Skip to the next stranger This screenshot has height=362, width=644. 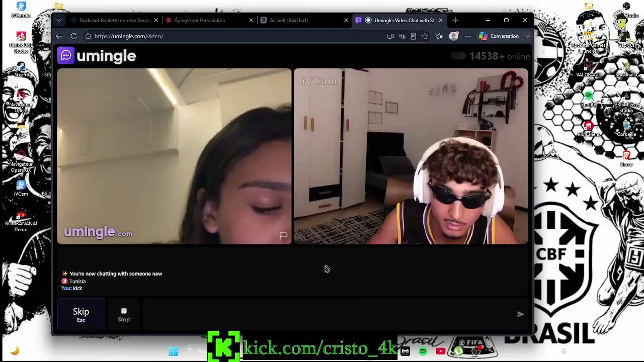click(81, 314)
